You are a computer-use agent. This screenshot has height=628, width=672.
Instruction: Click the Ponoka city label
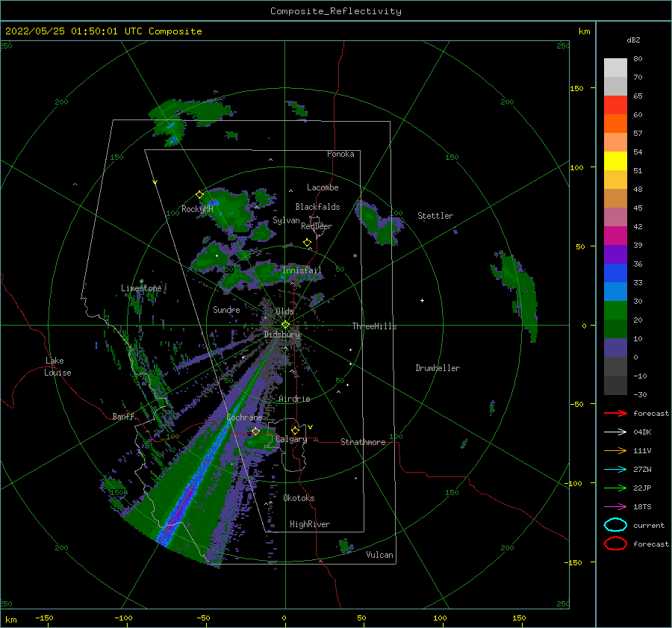click(340, 154)
